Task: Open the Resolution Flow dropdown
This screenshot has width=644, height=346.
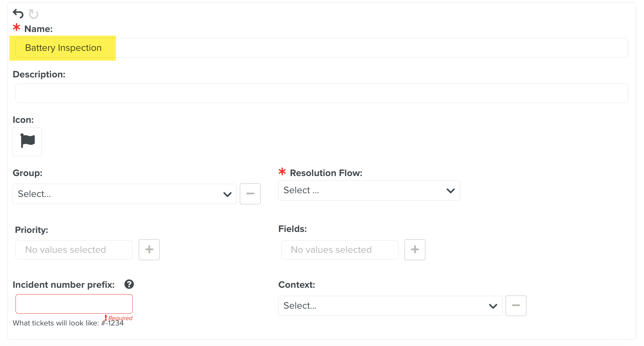Action: point(369,191)
